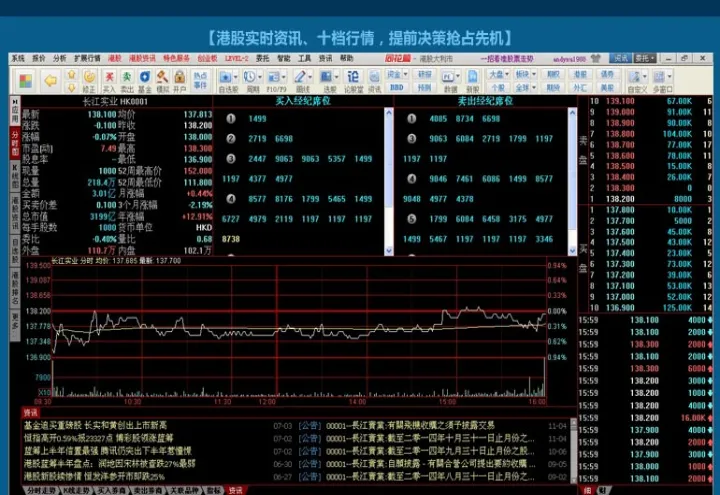Switch to the 买入券商 bottom tab
This screenshot has height=495, width=720.
point(112,490)
